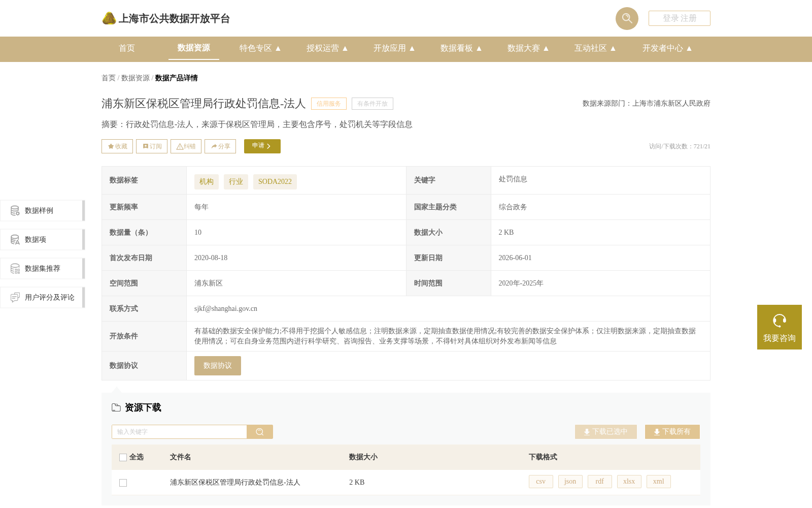Download the file in json format
This screenshot has width=812, height=508.
570,482
